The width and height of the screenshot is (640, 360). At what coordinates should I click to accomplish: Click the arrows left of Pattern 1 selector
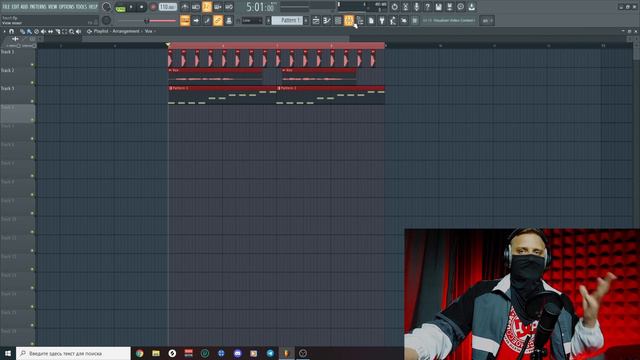[x=269, y=20]
